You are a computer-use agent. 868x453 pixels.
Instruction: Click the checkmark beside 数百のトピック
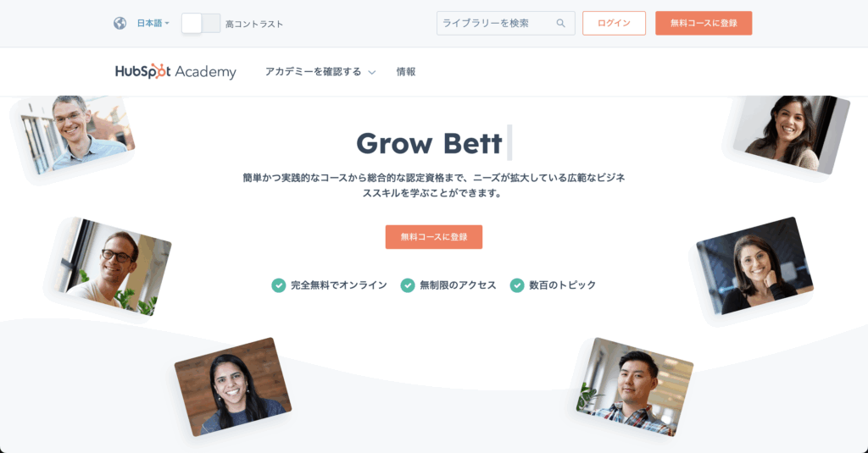click(517, 285)
